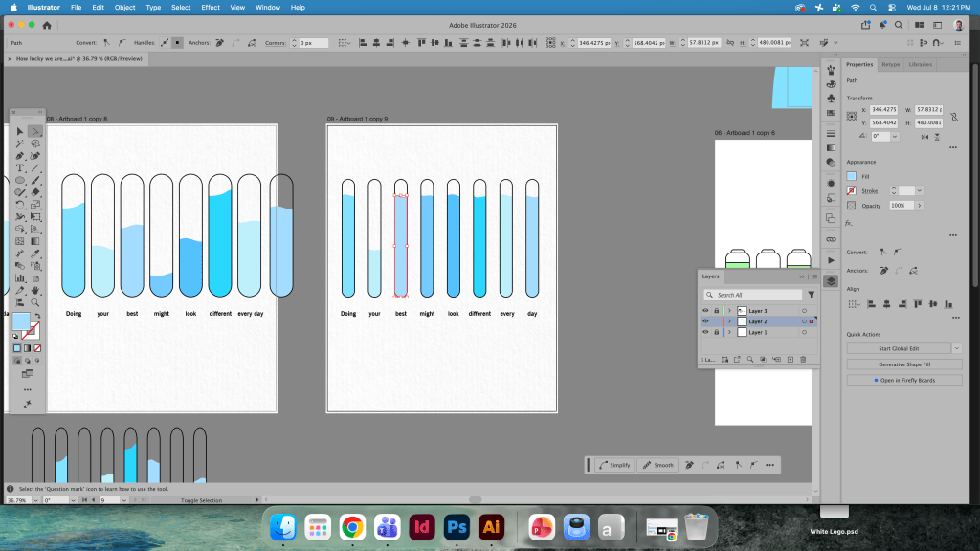Click the Simplify button

click(x=614, y=465)
